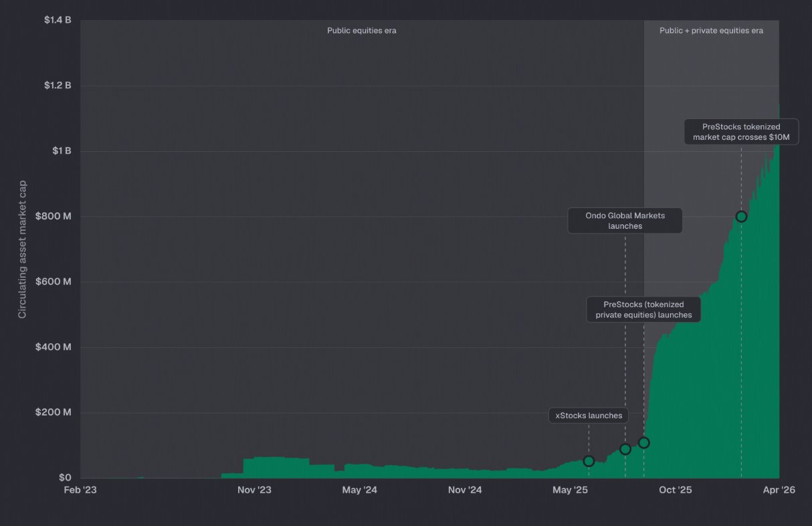The height and width of the screenshot is (526, 812).
Task: Select PreStocks market cap crosses $10M label
Action: [x=741, y=132]
